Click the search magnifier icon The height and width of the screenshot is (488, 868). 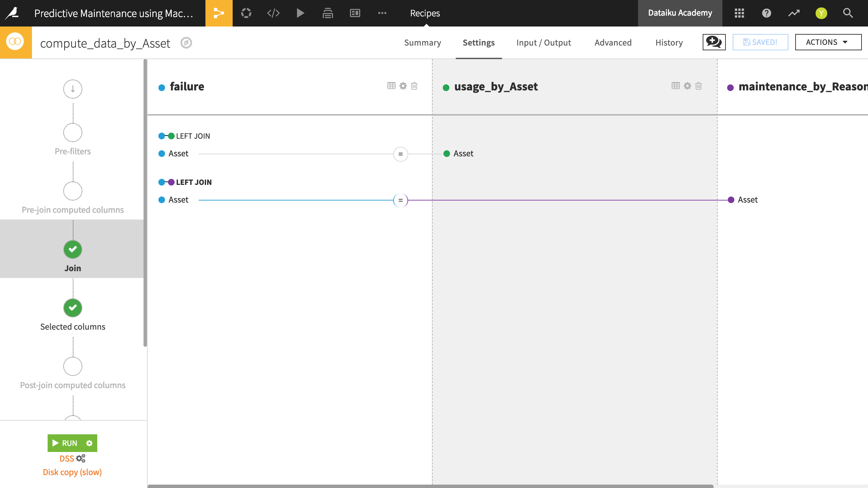[x=848, y=13]
